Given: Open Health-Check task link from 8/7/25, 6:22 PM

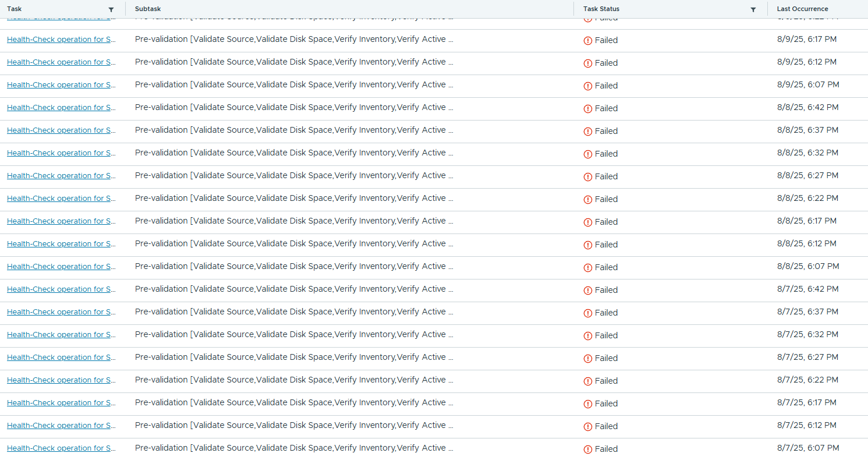Looking at the screenshot, I should (x=61, y=380).
